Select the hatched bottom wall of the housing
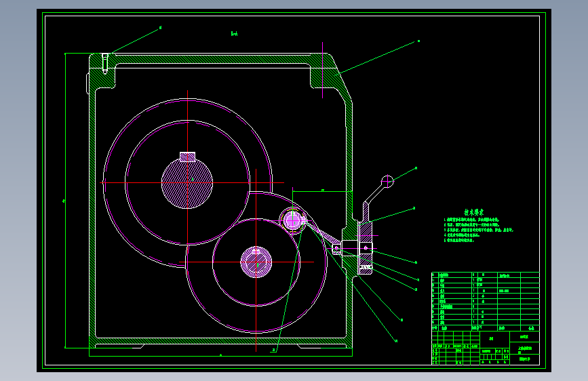This screenshot has height=381, width=588. coord(221,341)
